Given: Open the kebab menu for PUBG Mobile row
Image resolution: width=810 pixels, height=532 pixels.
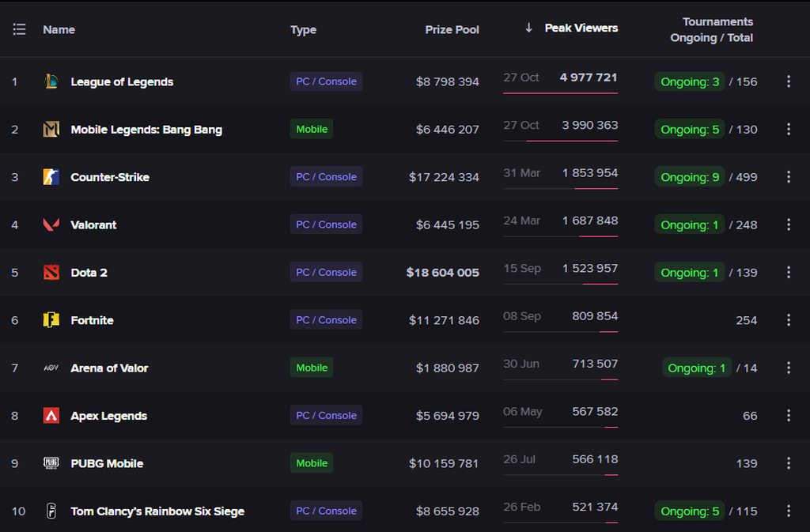Looking at the screenshot, I should pyautogui.click(x=788, y=463).
